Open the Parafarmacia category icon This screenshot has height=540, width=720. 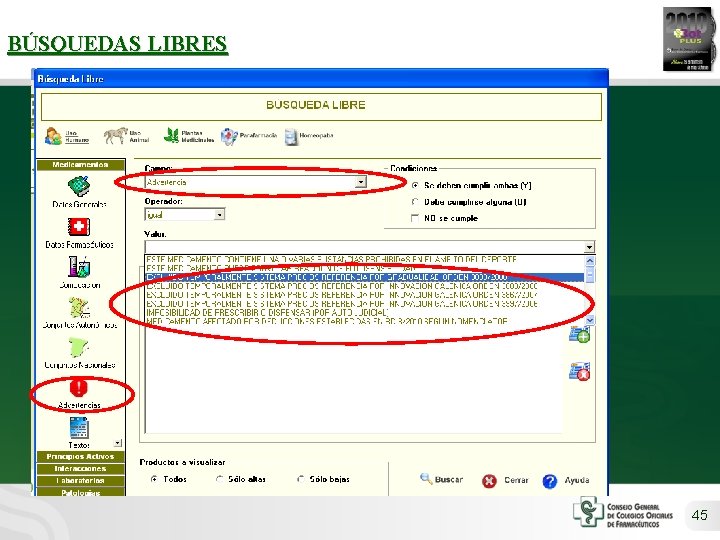[x=229, y=136]
